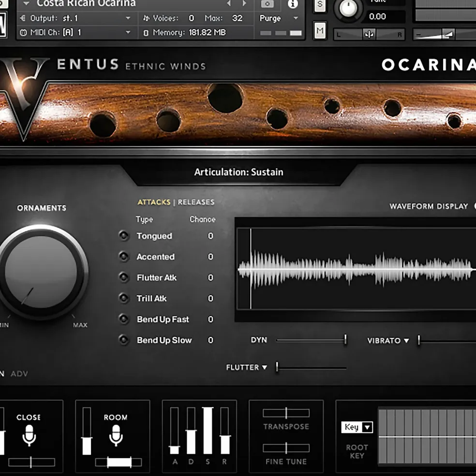Viewport: 476px width, 476px height.
Task: Toggle the Accented attack button
Action: (x=124, y=257)
